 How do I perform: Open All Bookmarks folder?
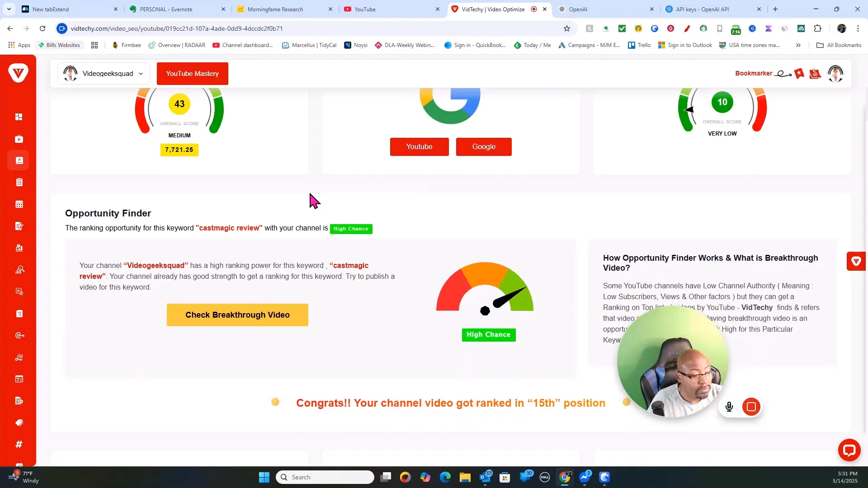[839, 45]
